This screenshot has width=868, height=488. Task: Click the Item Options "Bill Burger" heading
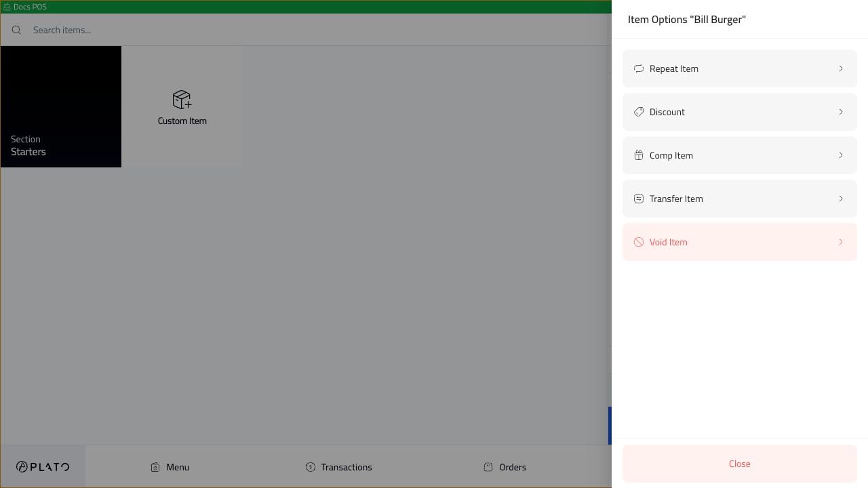click(x=687, y=20)
